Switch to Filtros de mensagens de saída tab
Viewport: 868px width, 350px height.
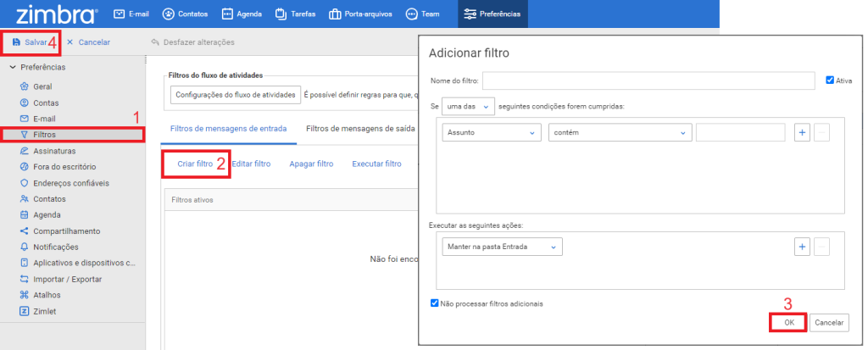pyautogui.click(x=360, y=129)
